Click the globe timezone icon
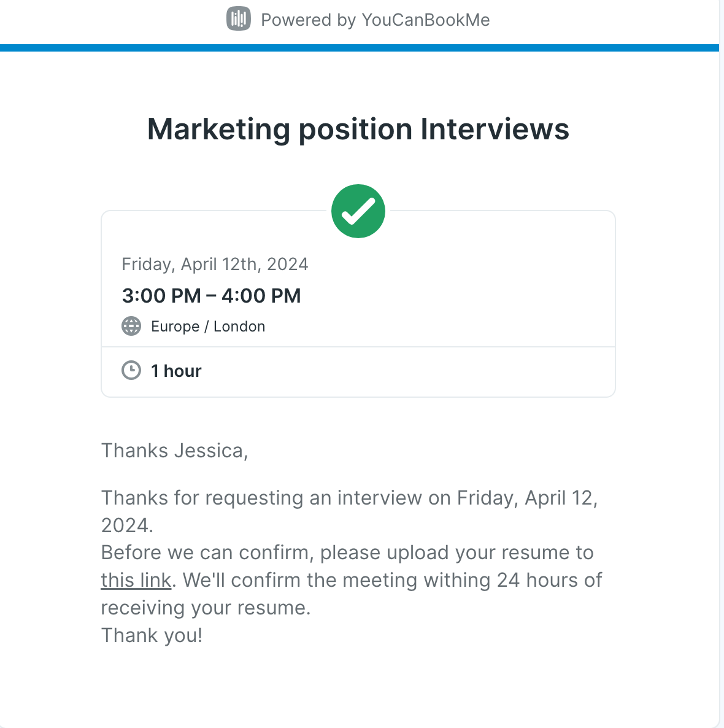Screen dimensions: 724x728 point(131,326)
